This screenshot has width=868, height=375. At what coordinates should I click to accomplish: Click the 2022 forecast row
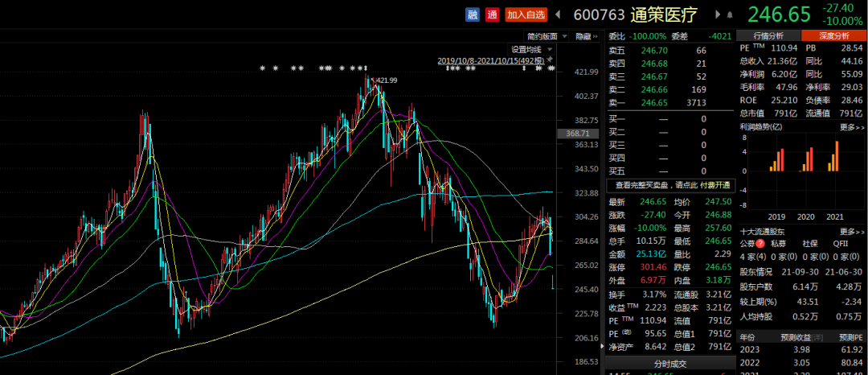click(x=801, y=364)
